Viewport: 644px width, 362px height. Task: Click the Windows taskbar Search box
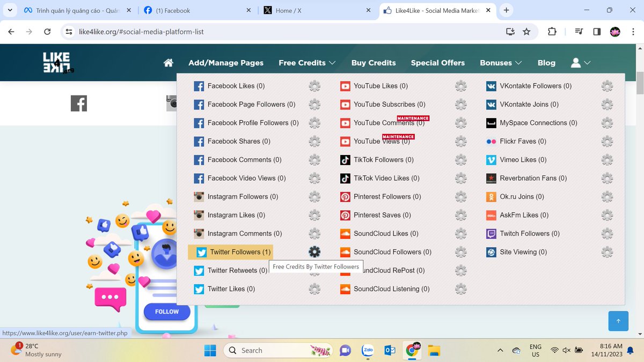click(279, 350)
